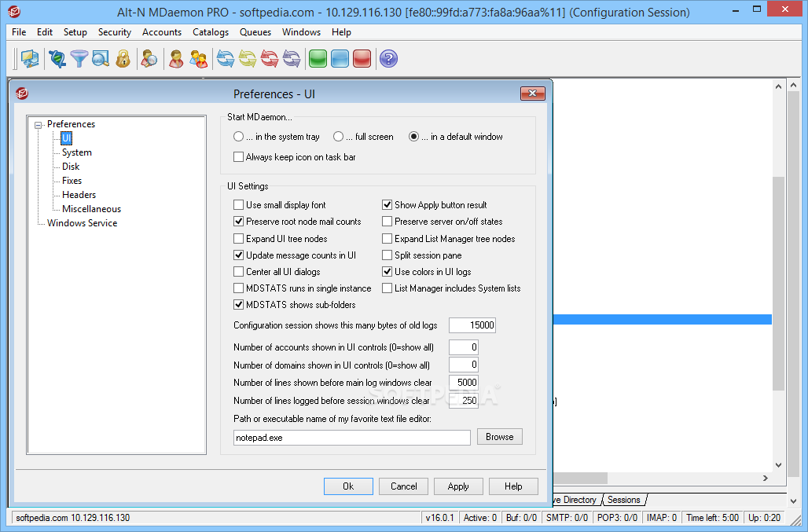Click the dialog Help button

click(x=513, y=486)
